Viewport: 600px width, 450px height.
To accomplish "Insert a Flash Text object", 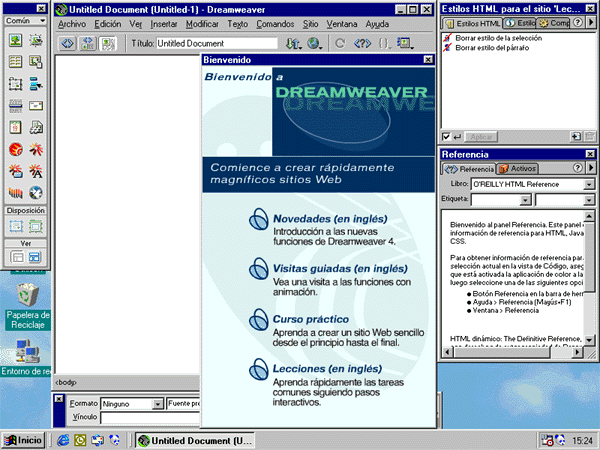I will point(36,171).
